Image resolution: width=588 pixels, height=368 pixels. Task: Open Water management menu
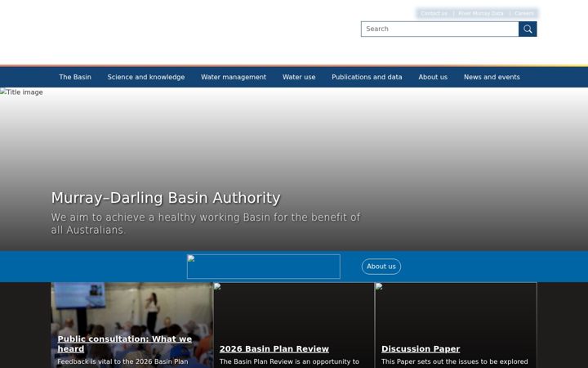[234, 77]
